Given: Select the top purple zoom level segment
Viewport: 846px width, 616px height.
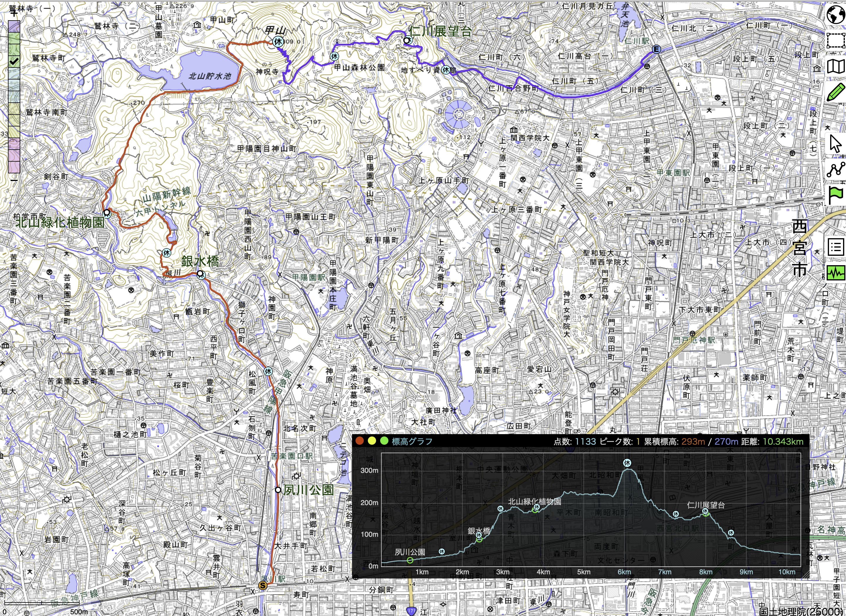Looking at the screenshot, I should click(14, 26).
